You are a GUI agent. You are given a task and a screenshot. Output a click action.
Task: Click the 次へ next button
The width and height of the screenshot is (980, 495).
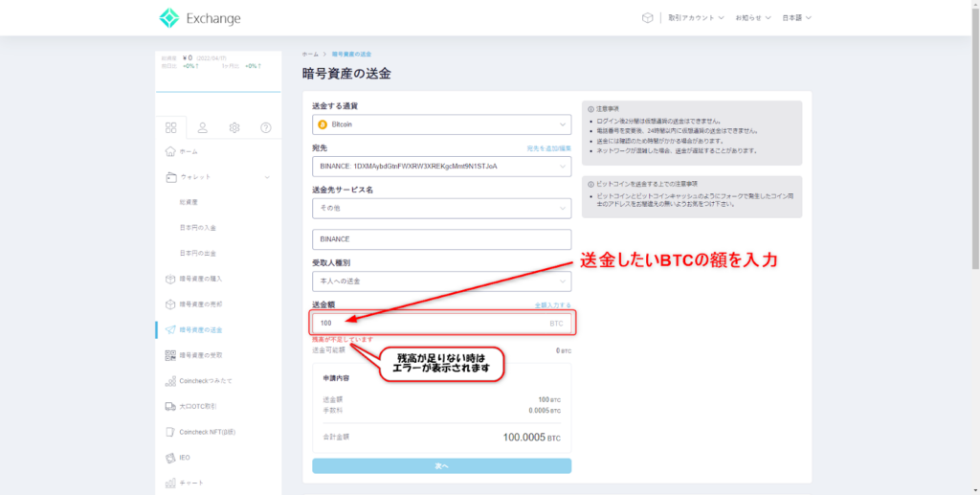coord(442,465)
